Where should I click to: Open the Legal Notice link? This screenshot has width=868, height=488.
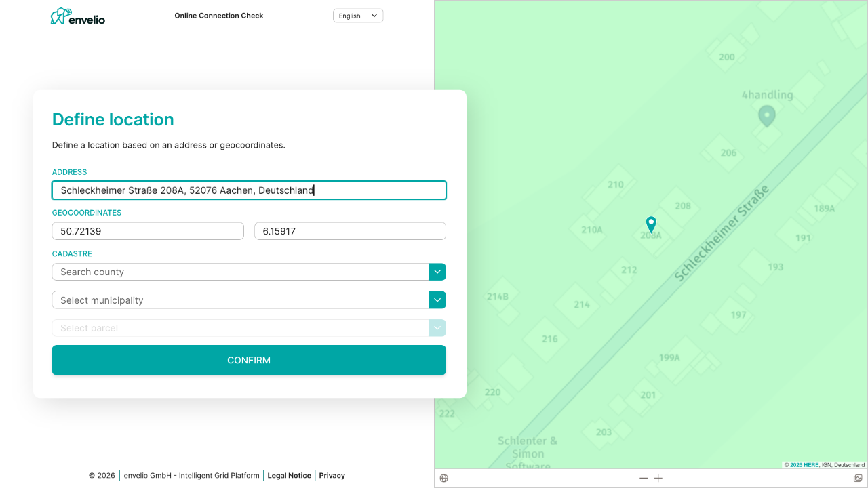(x=289, y=476)
